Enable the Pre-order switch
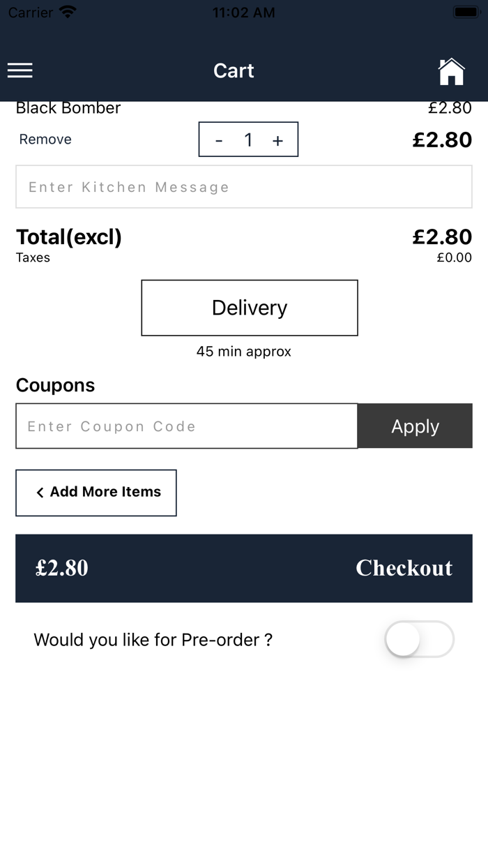 [x=419, y=639]
